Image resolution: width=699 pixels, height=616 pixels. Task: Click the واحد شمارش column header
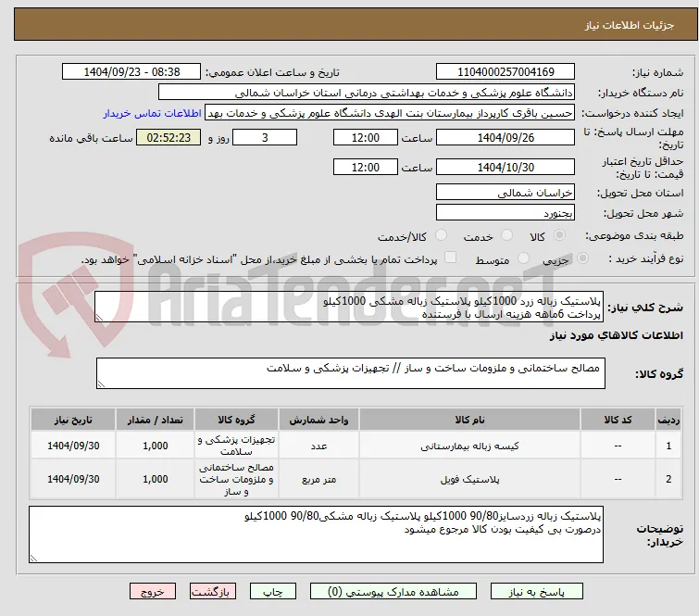pos(318,420)
